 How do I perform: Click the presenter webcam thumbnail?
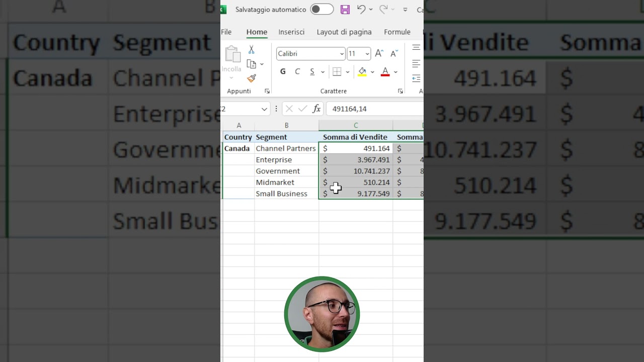pyautogui.click(x=322, y=314)
